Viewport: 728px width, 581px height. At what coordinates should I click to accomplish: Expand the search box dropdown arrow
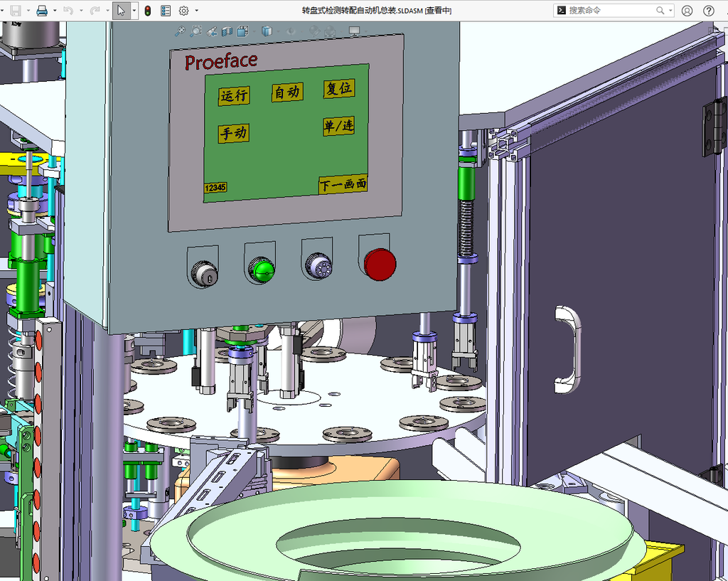click(x=670, y=10)
